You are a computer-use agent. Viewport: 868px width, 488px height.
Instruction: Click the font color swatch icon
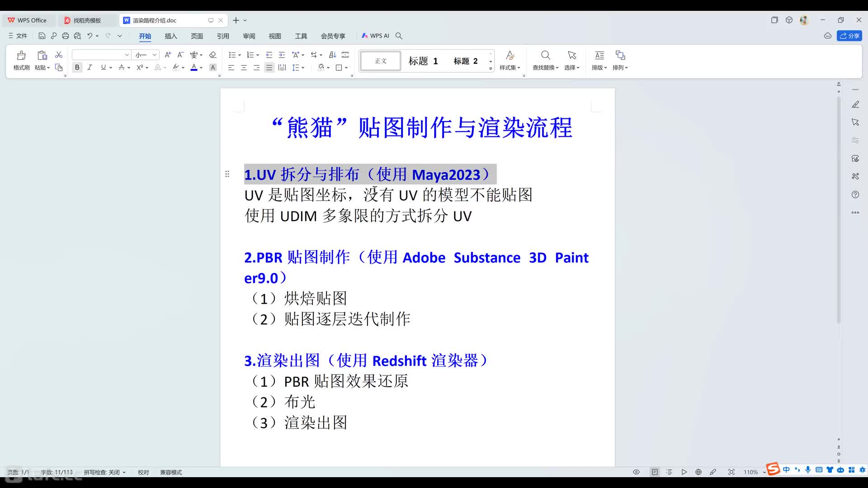[194, 67]
